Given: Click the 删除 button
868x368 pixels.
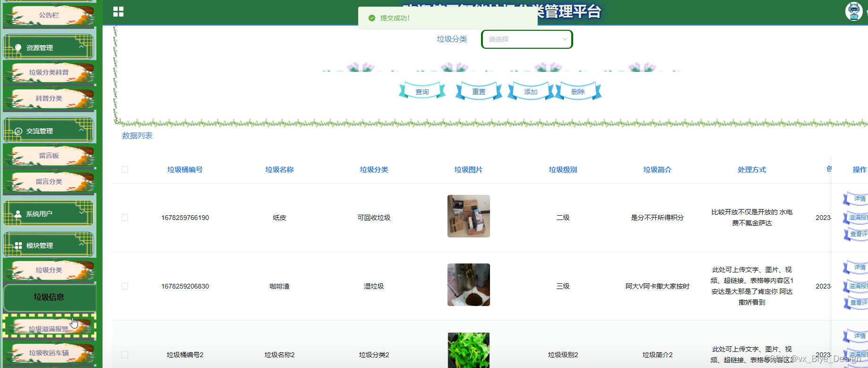Looking at the screenshot, I should 578,91.
